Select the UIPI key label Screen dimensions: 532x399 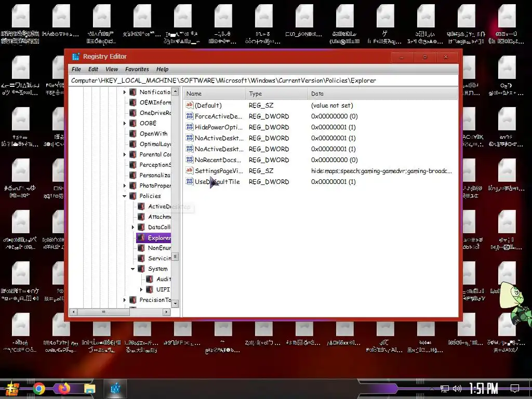[x=163, y=289]
